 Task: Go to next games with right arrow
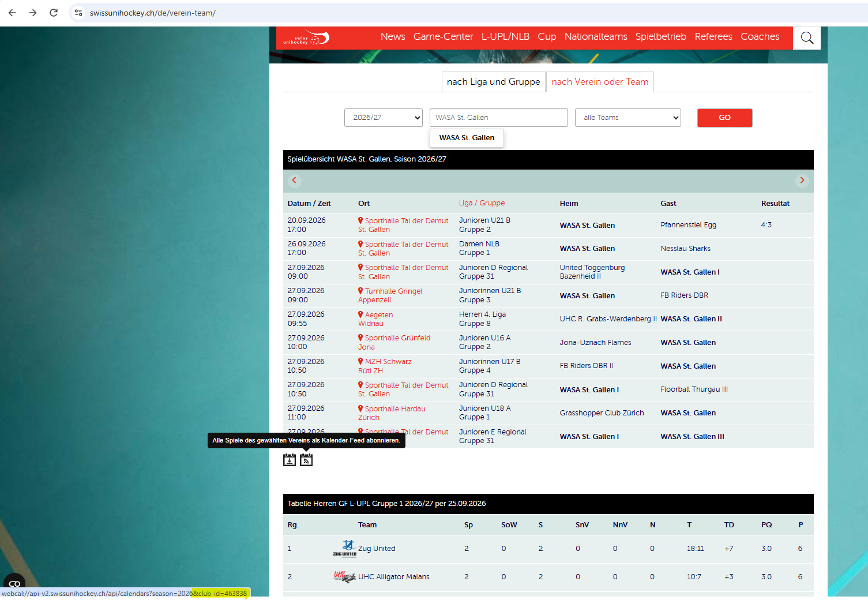(802, 181)
